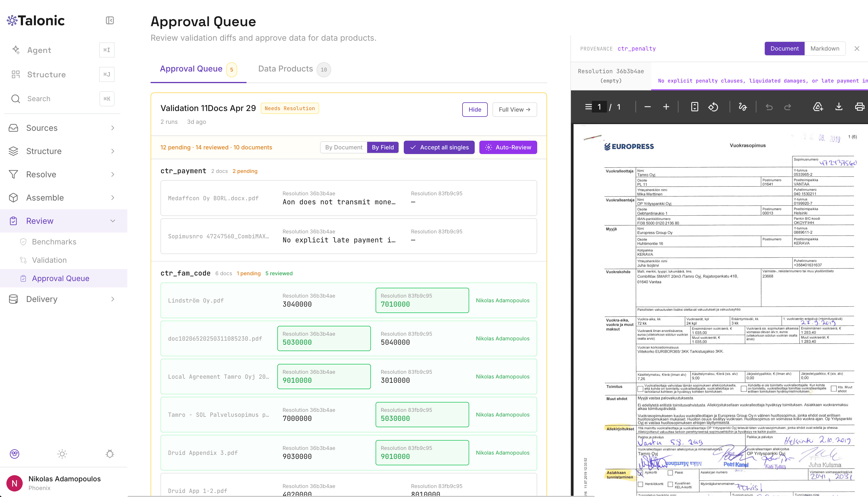Collapse the Review section chevron
The width and height of the screenshot is (868, 497).
click(x=112, y=221)
